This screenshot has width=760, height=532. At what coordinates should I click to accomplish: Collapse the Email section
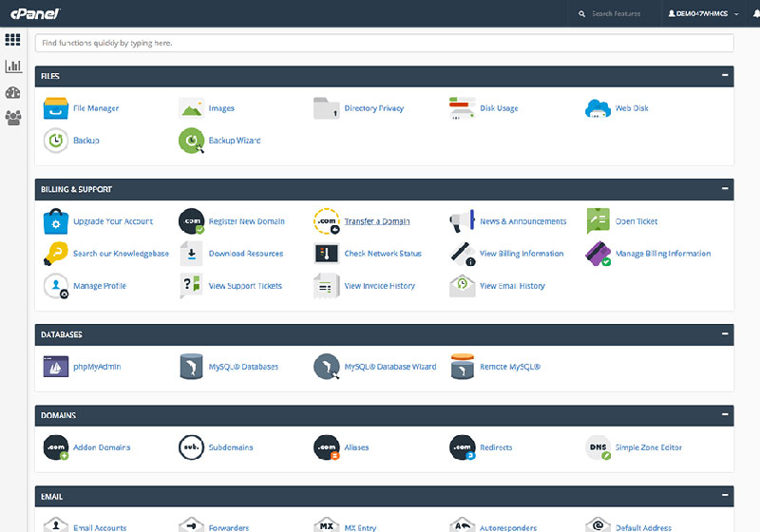725,495
